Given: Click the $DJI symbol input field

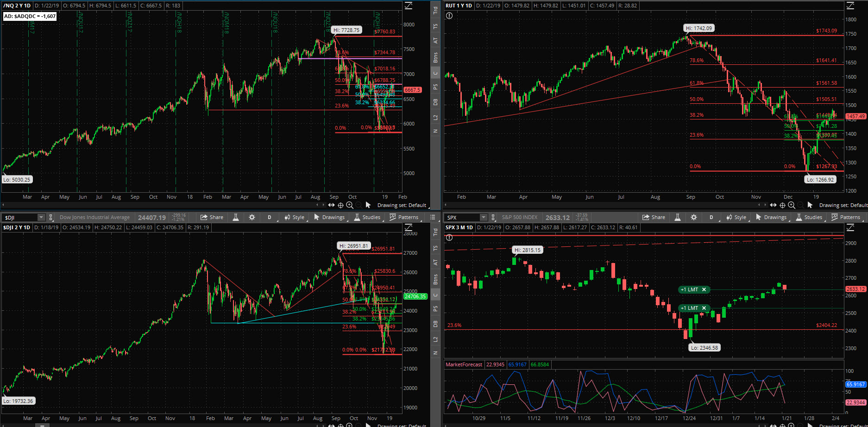Looking at the screenshot, I should [x=20, y=217].
